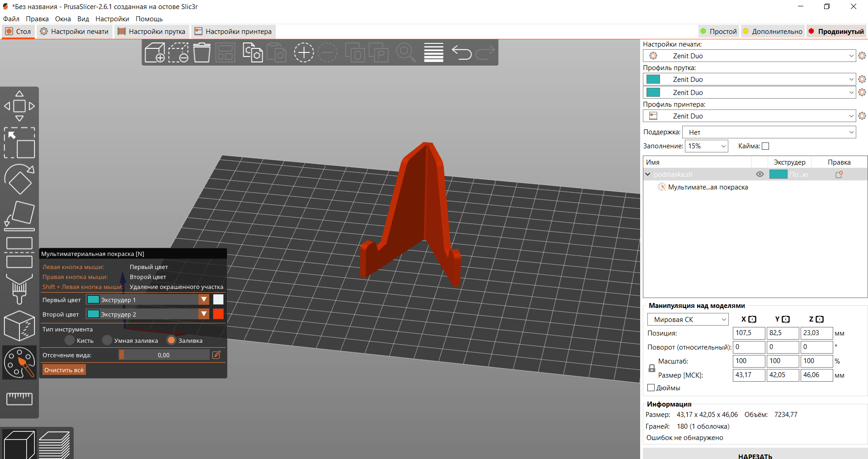Switch to the Настройки печати tab
Screen dimensions: 868x459
75,32
